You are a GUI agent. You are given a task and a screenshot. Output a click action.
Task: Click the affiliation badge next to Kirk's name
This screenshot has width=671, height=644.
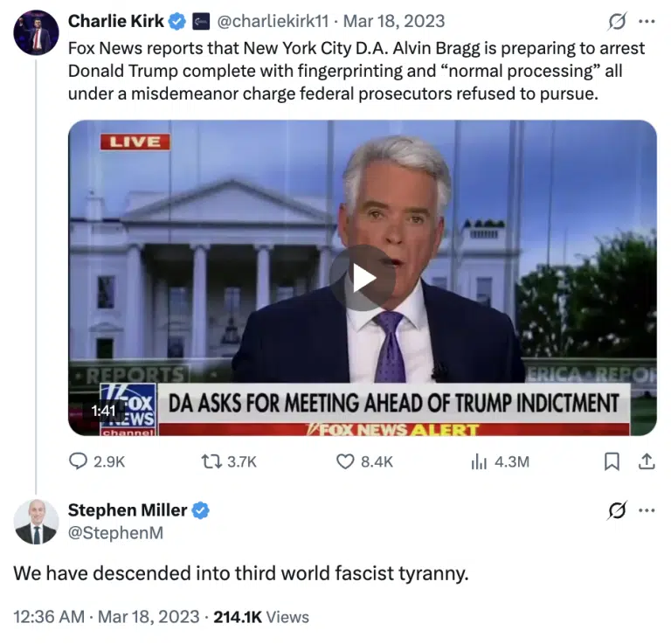200,21
